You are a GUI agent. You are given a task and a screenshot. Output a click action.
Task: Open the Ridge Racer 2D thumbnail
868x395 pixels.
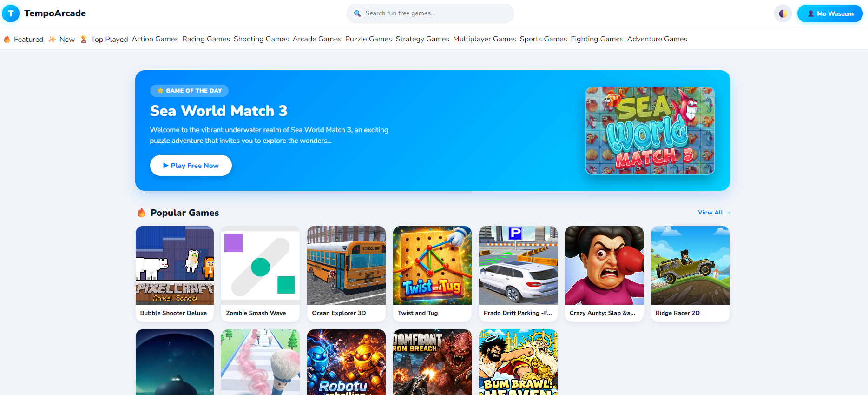pos(690,266)
